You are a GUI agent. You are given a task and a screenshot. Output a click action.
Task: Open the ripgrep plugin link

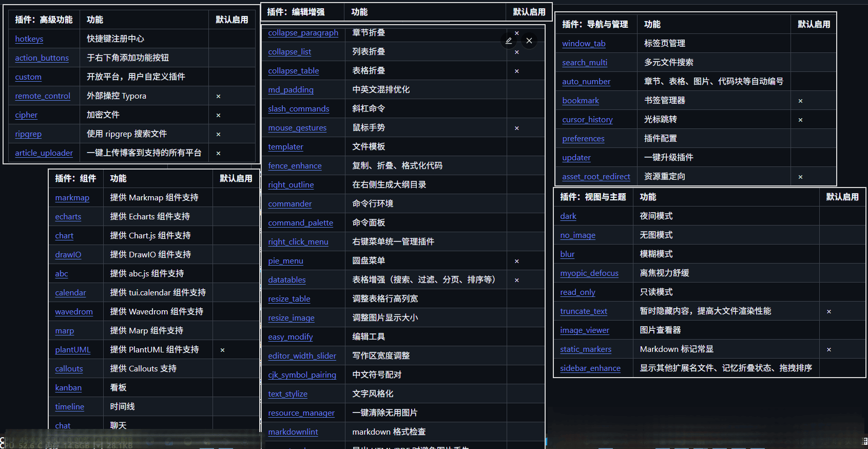tap(28, 134)
